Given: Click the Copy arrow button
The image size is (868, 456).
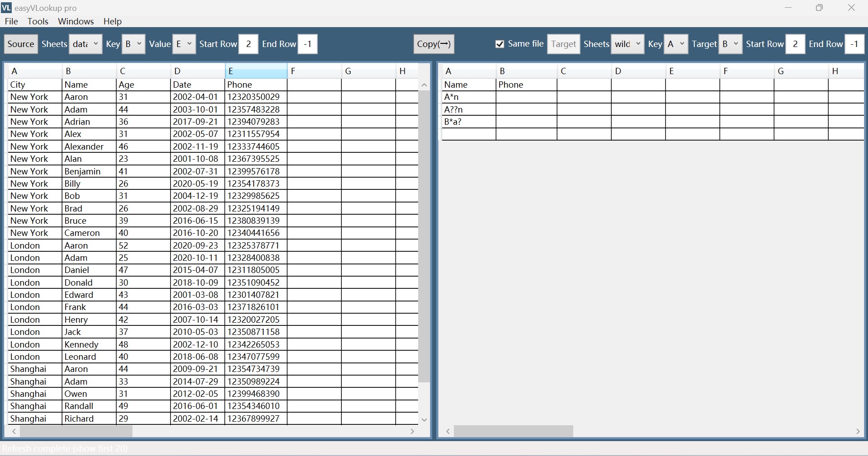Looking at the screenshot, I should tap(434, 44).
